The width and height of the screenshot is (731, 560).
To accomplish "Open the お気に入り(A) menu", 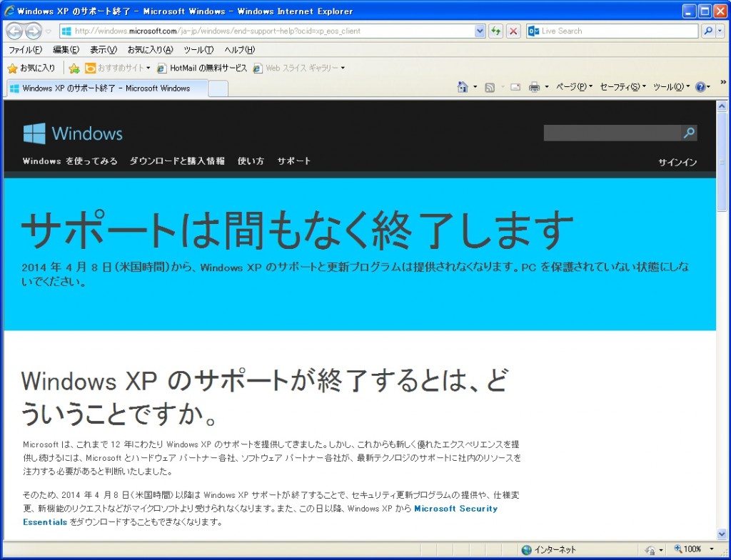I will pos(150,50).
